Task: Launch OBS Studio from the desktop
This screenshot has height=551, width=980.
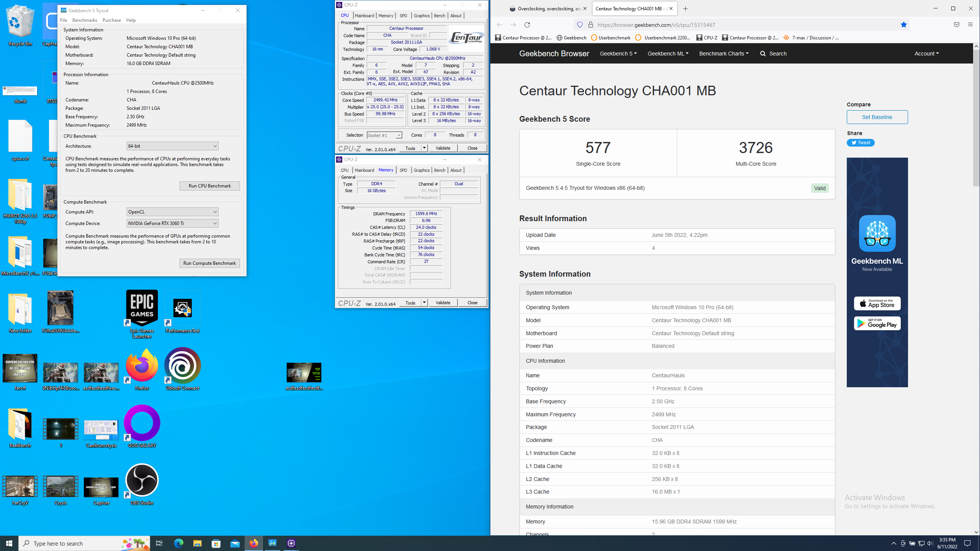Action: pyautogui.click(x=142, y=484)
